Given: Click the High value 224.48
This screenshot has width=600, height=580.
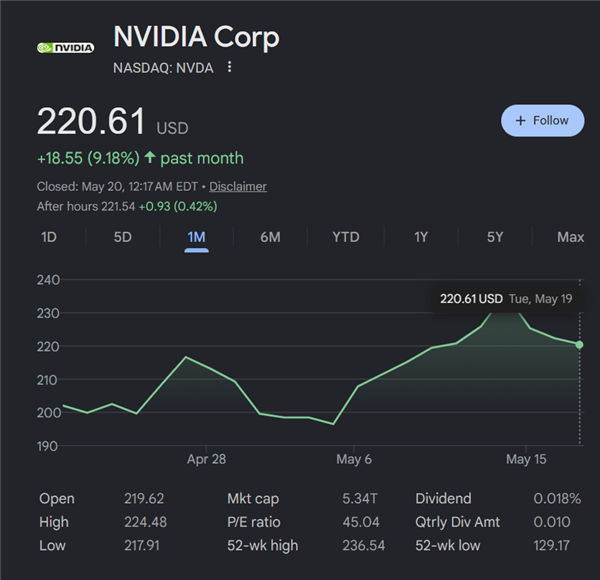Looking at the screenshot, I should point(145,522).
